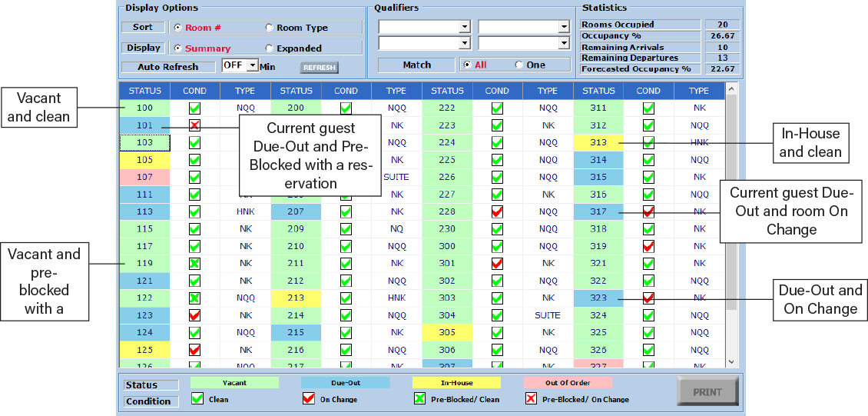Click the green X condition icon for room 122
The image size is (868, 416).
pyautogui.click(x=194, y=298)
